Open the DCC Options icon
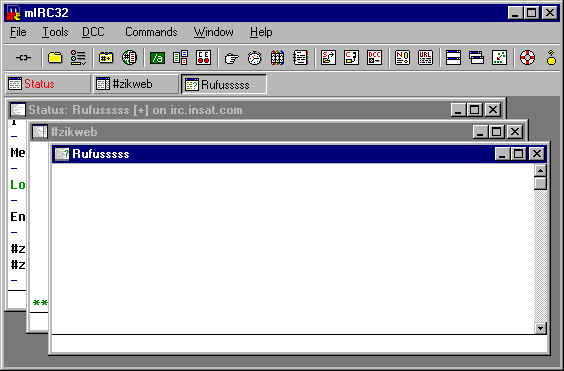564x371 pixels. (374, 58)
